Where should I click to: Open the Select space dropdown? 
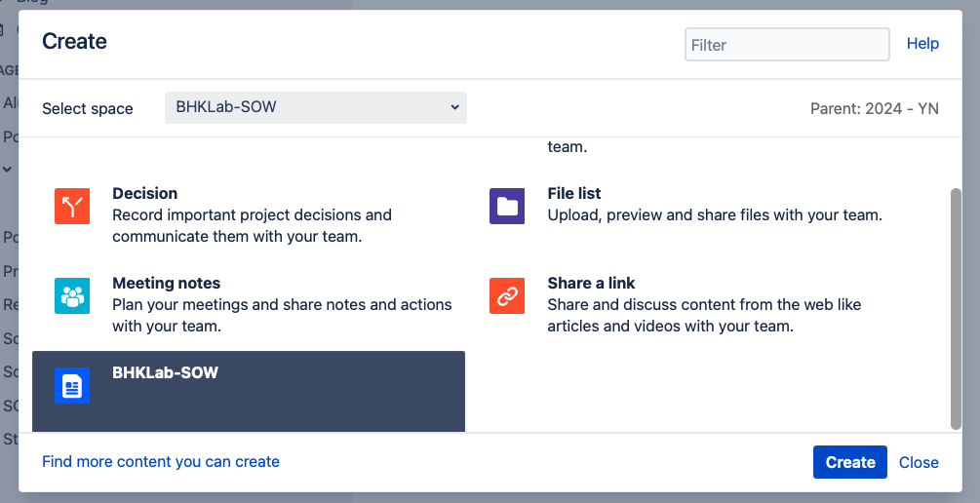pos(316,108)
